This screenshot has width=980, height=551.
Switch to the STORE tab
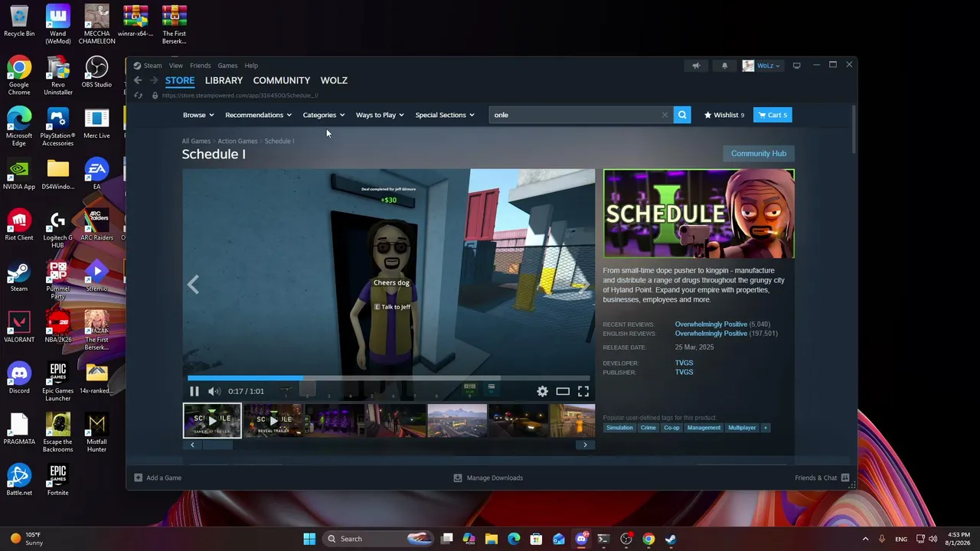(x=180, y=80)
